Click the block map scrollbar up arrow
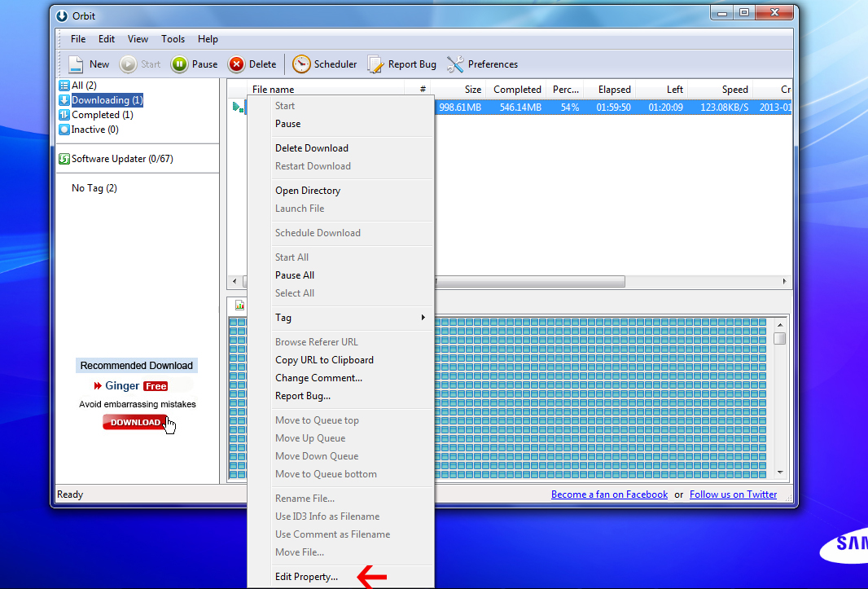Screen dimensions: 868x589 pyautogui.click(x=780, y=325)
